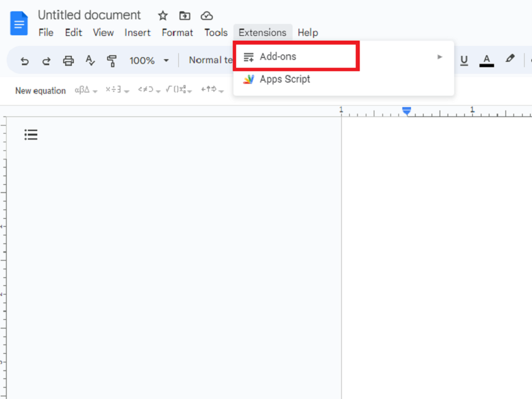Toggle underline formatting
Screen dimensions: 532x399
pos(464,60)
